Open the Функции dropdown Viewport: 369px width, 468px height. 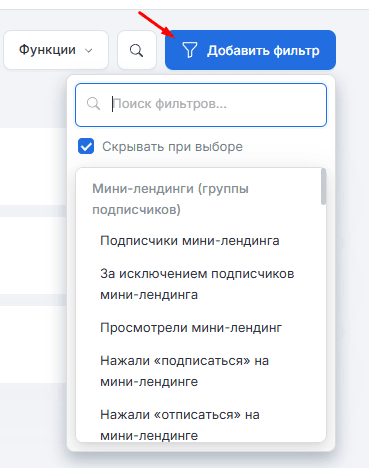56,50
